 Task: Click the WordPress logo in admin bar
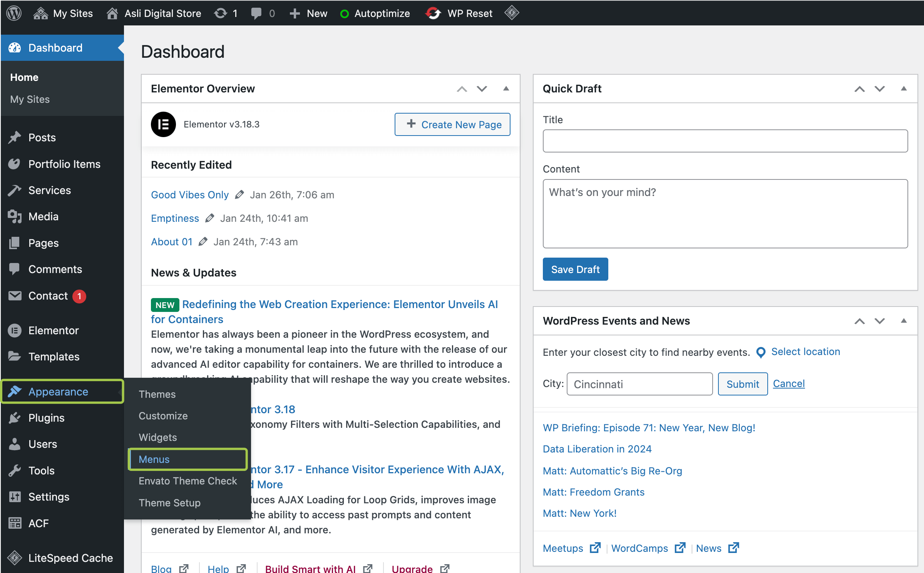(x=14, y=13)
